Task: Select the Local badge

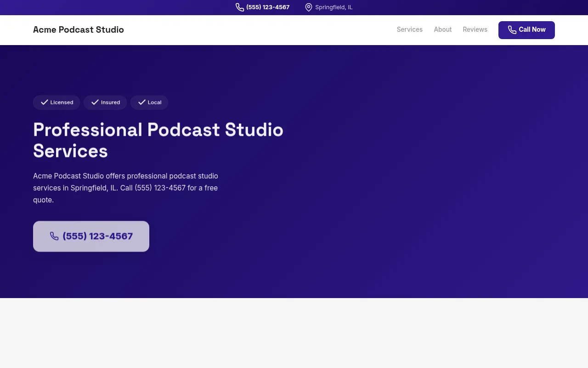Action: [149, 102]
